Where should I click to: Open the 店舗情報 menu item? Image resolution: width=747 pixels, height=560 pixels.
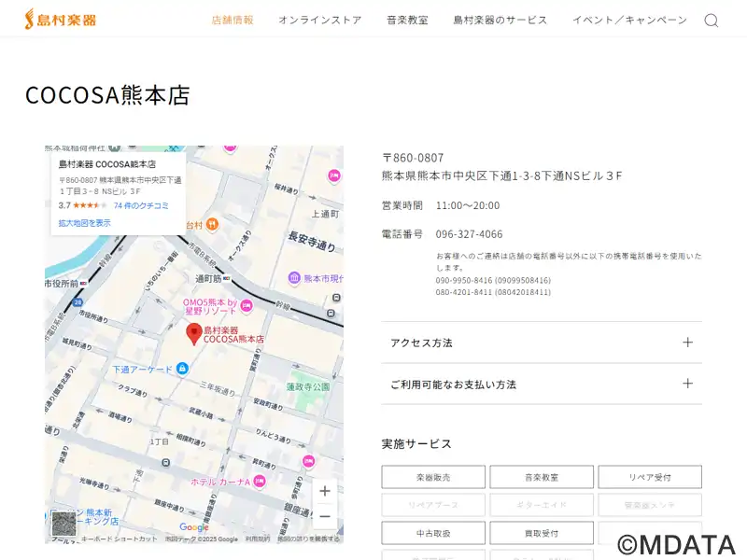[233, 20]
